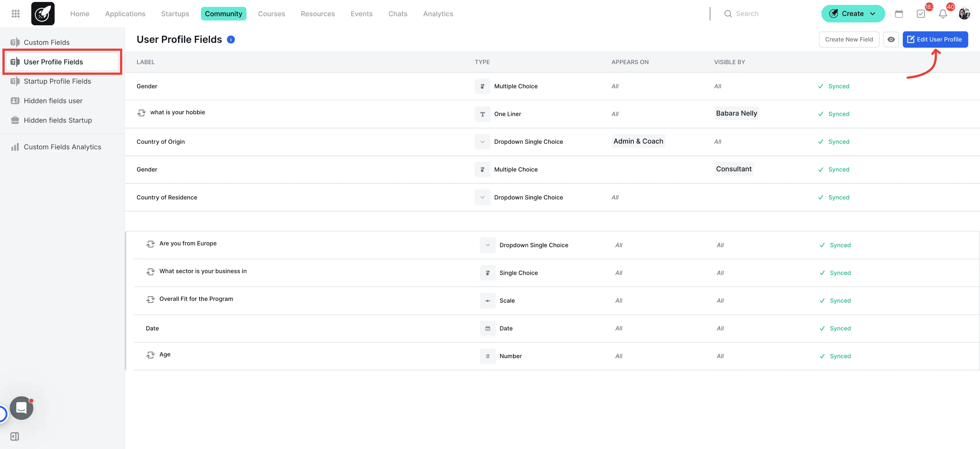Click Synced status in Age row
This screenshot has width=980, height=449.
tap(835, 356)
